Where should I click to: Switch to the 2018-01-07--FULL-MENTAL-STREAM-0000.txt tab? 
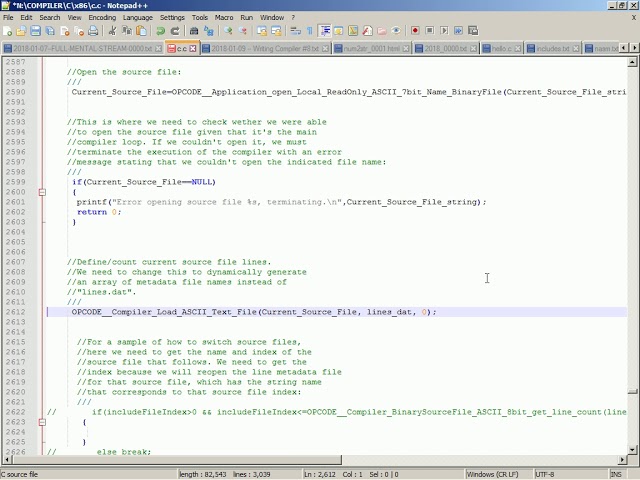pos(82,49)
